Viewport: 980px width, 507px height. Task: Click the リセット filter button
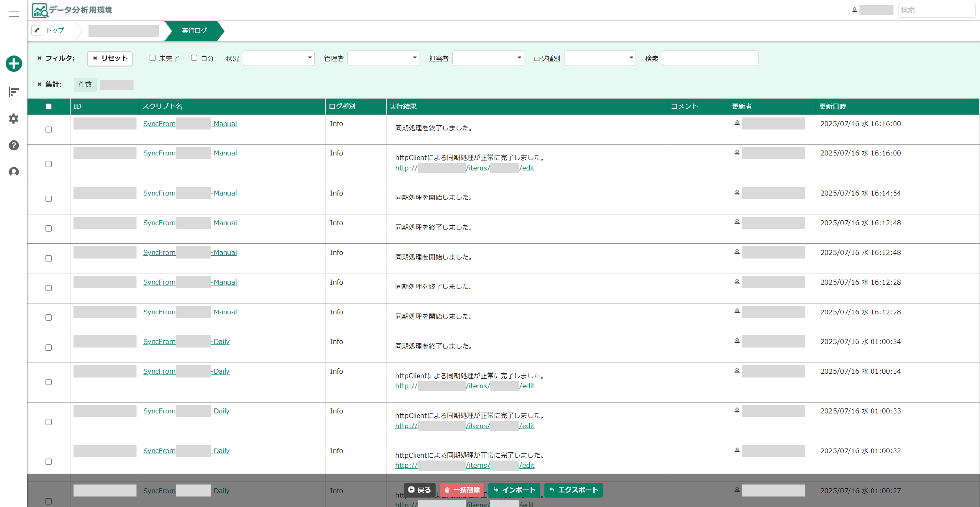tap(110, 58)
